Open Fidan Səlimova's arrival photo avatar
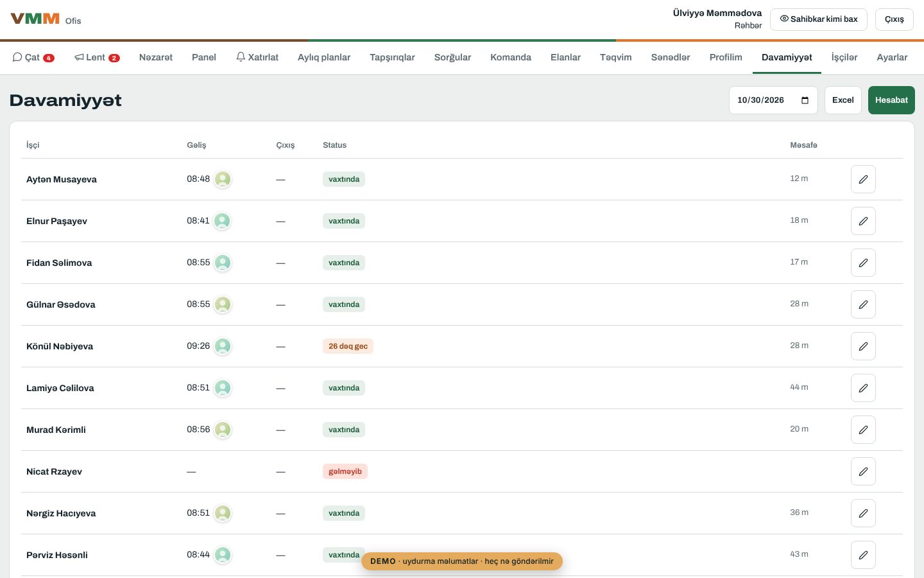 click(223, 263)
